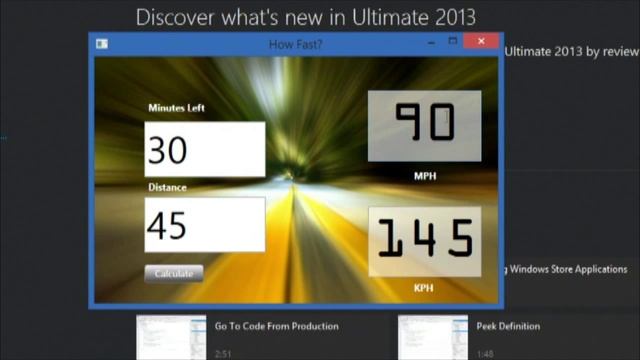This screenshot has width=640, height=360.
Task: Open Go To Code From Production video thumbnail
Action: point(171,337)
